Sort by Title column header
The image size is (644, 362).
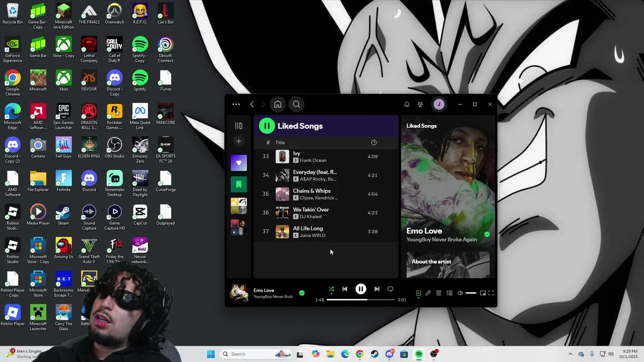click(280, 142)
